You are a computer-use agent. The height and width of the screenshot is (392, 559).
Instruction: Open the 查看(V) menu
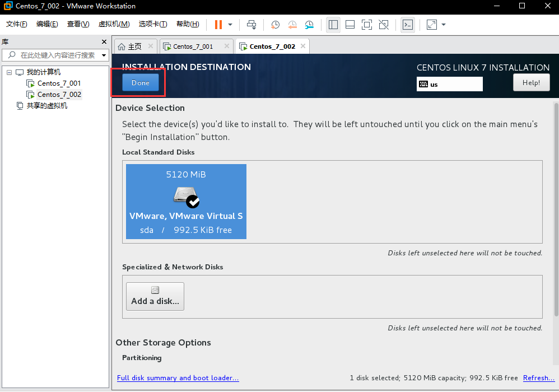(78, 24)
